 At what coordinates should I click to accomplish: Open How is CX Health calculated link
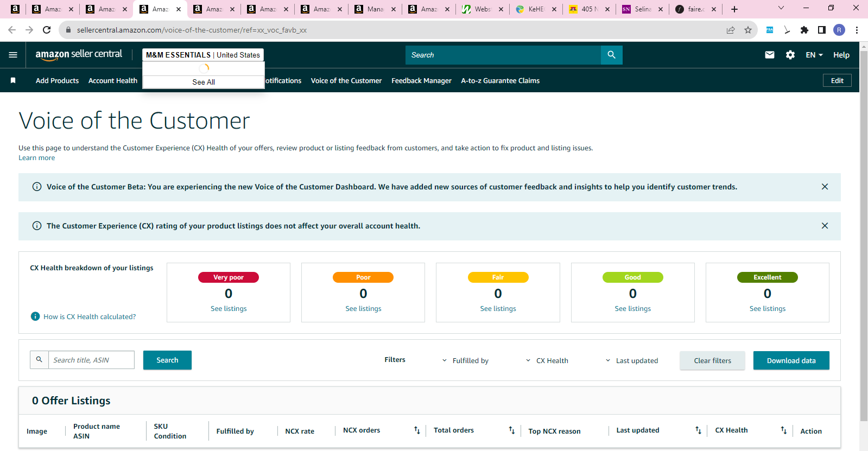tap(90, 316)
